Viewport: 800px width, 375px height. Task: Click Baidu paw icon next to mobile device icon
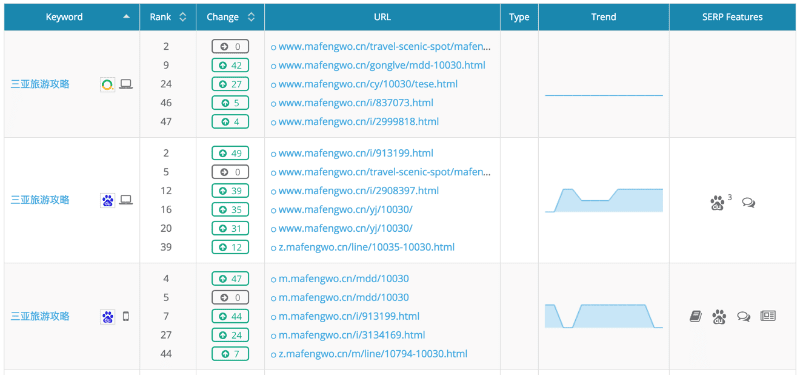(x=107, y=316)
